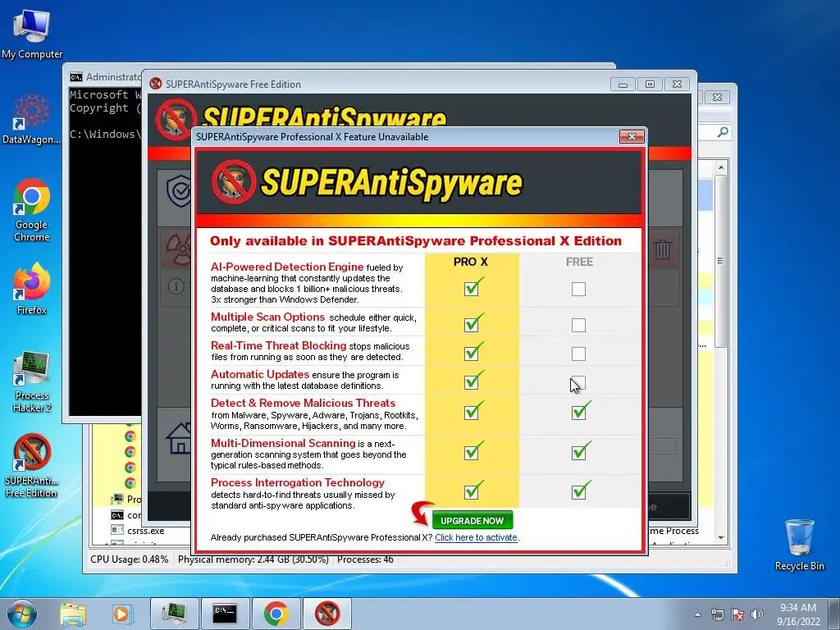Toggle the PRO X checkbox for AI-Powered Detection Engine
This screenshot has height=630, width=840.
tap(472, 290)
